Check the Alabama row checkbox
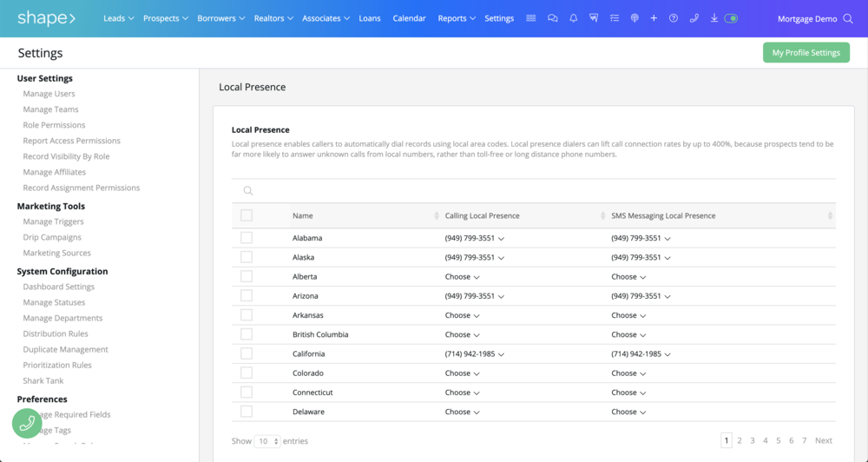868x462 pixels. point(247,238)
